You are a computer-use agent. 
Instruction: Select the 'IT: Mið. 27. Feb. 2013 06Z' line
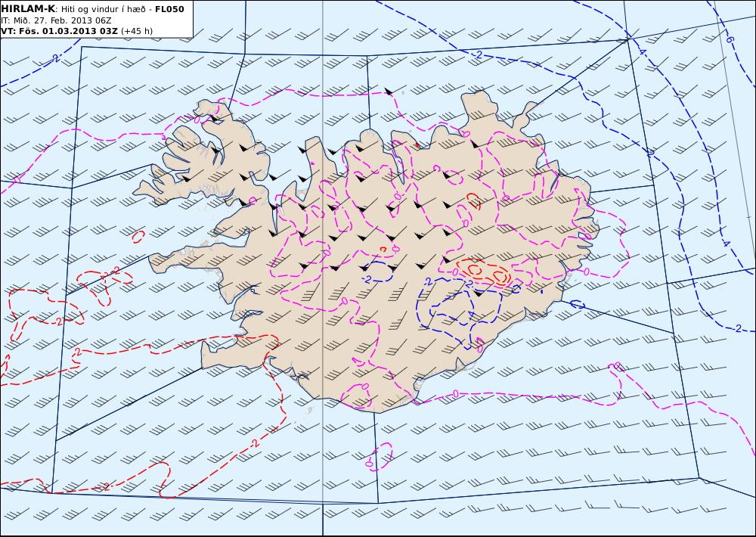pyautogui.click(x=57, y=20)
